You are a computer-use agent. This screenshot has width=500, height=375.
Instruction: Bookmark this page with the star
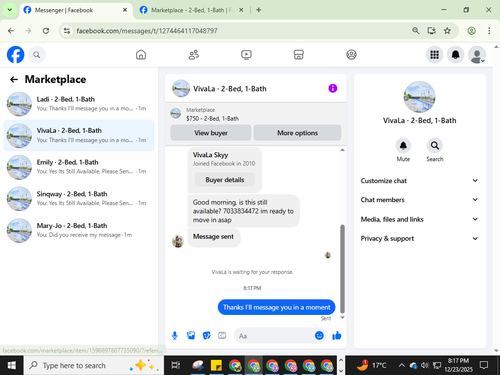pos(447,31)
